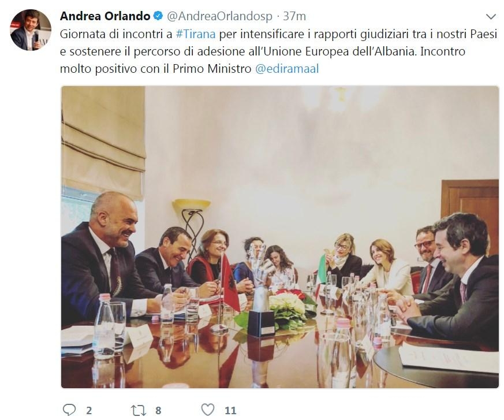This screenshot has height=420, width=504.
Task: Click the Andrea Orlando display name
Action: pyautogui.click(x=105, y=16)
